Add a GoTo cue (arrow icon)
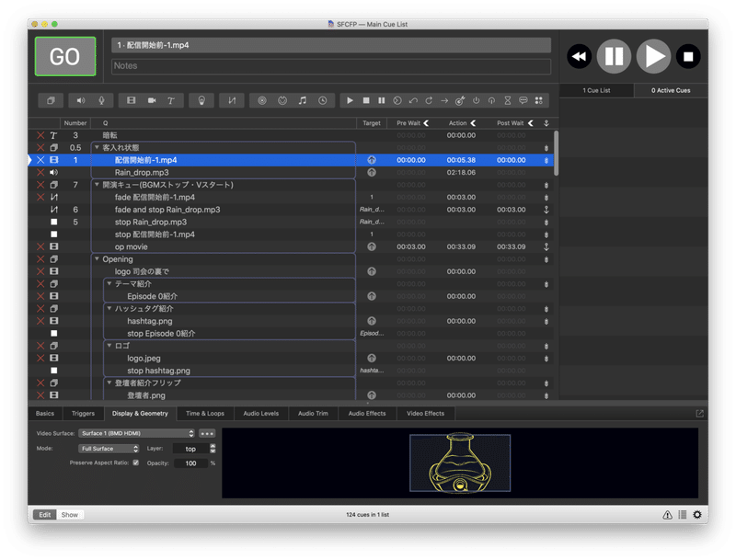 [444, 100]
